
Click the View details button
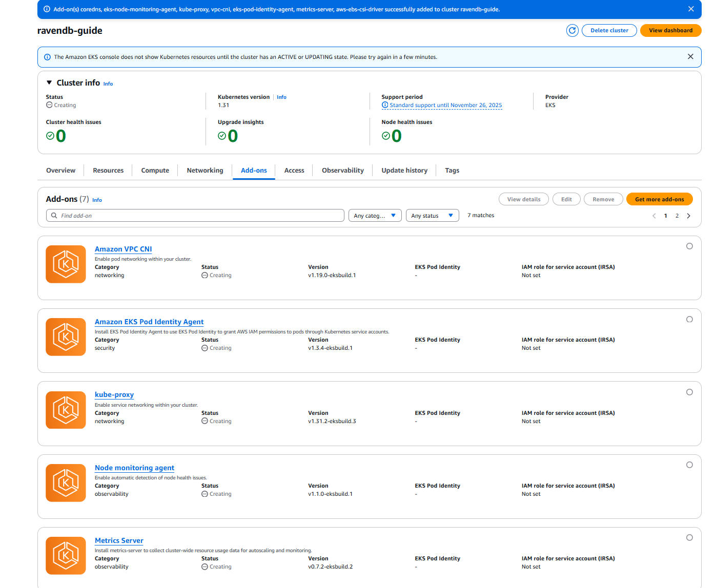pos(523,199)
